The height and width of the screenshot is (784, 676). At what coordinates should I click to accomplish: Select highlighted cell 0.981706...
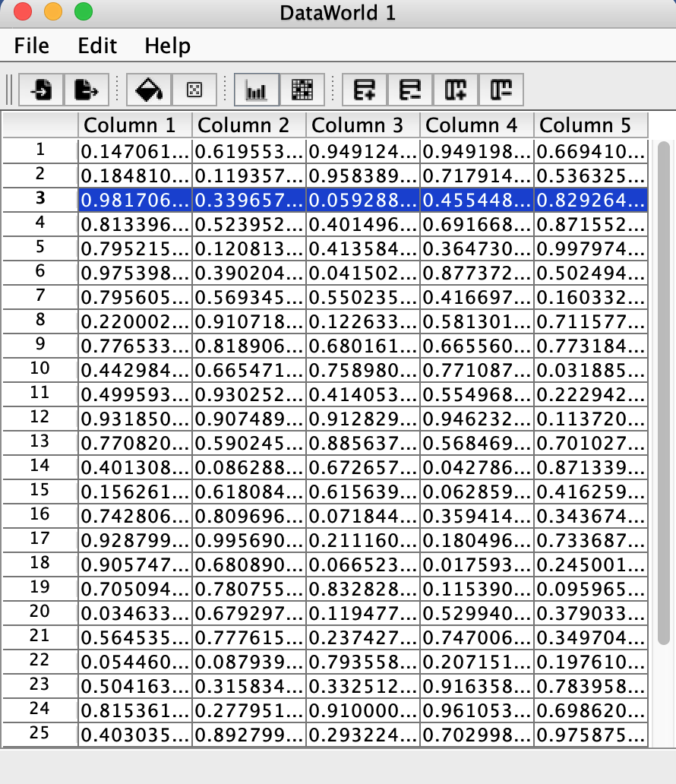coord(135,200)
